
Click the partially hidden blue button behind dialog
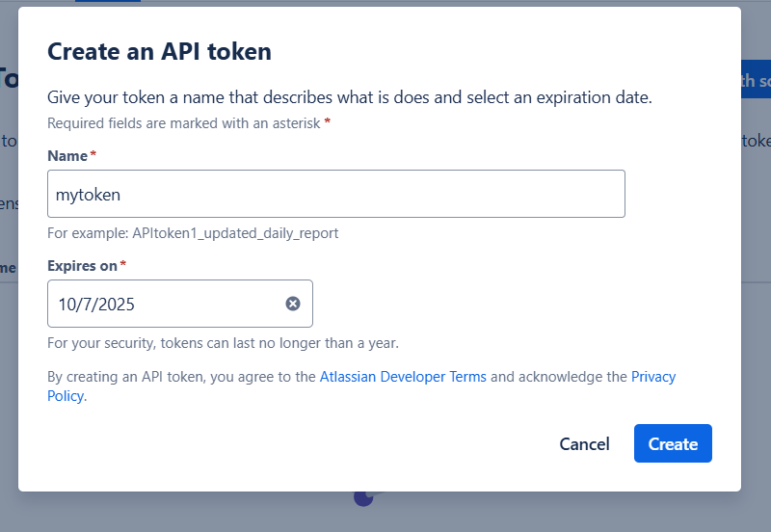(x=755, y=81)
